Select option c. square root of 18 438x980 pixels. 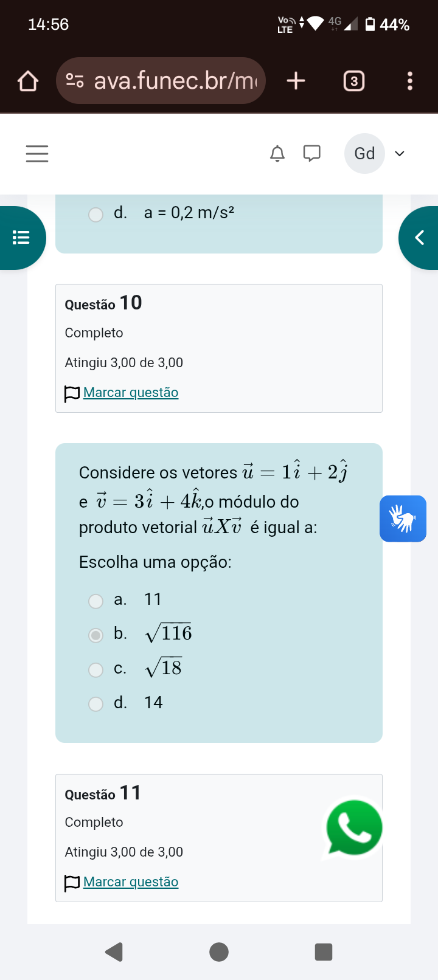tap(96, 669)
